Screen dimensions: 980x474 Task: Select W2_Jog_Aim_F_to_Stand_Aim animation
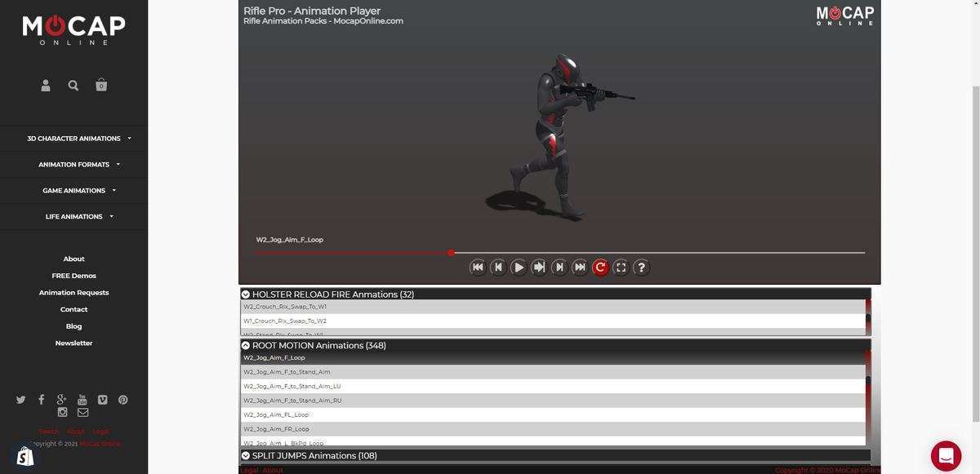point(553,372)
